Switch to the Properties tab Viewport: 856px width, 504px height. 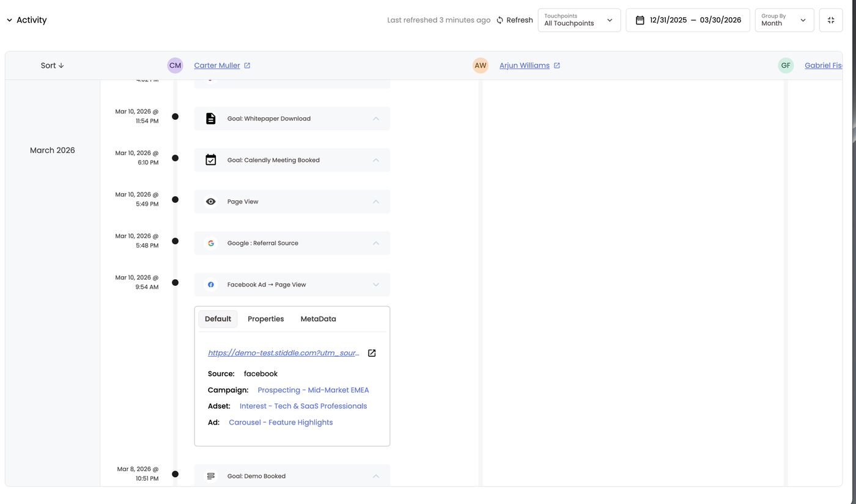click(x=266, y=319)
